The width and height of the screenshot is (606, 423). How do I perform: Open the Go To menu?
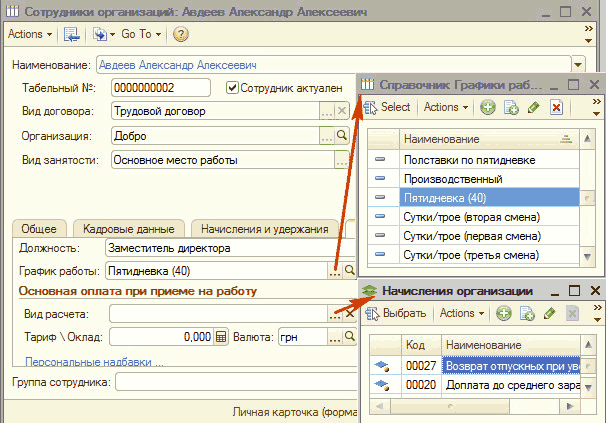tap(141, 34)
